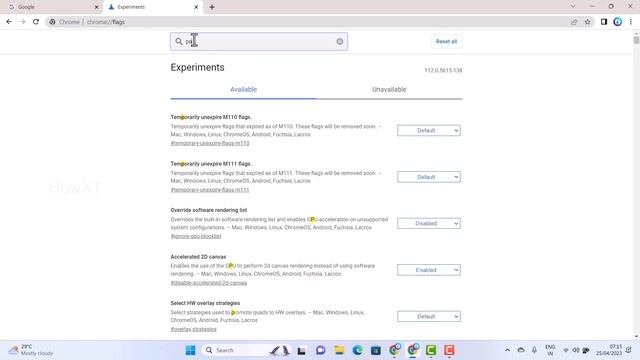Switch to the Unavailable tab
Image resolution: width=640 pixels, height=360 pixels.
[389, 89]
